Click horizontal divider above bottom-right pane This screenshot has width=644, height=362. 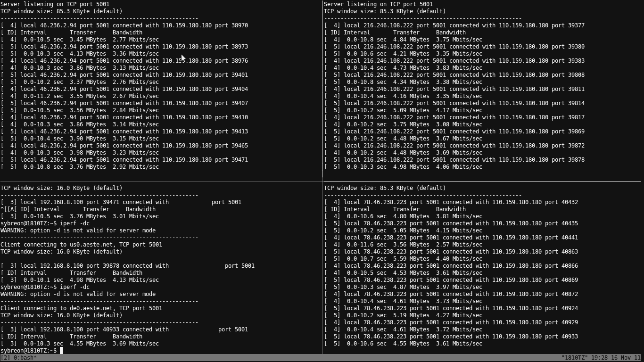[481, 181]
